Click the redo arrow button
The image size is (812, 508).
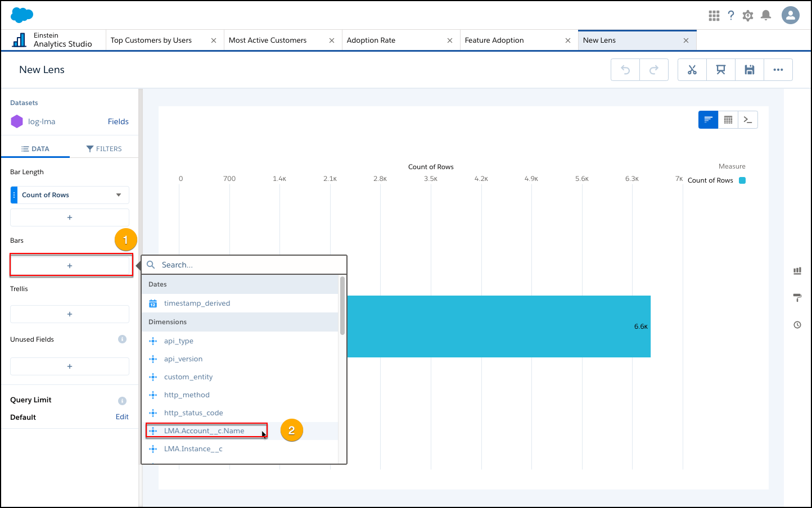point(654,70)
